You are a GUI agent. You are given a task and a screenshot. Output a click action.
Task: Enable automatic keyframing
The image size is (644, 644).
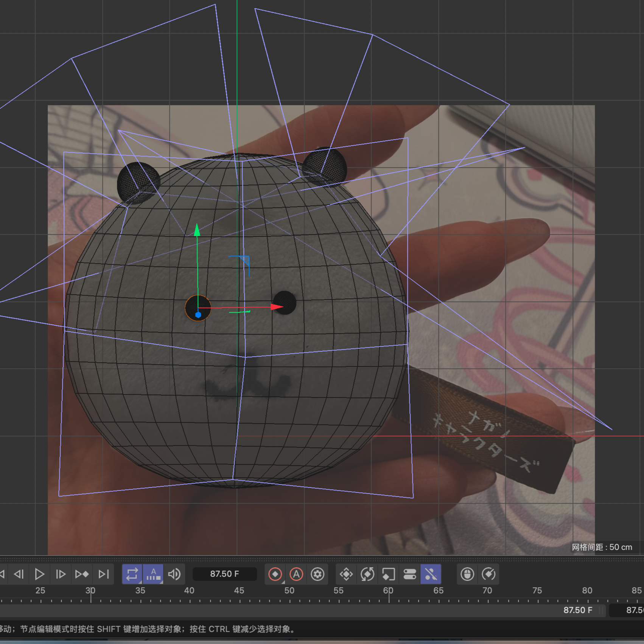click(x=296, y=574)
